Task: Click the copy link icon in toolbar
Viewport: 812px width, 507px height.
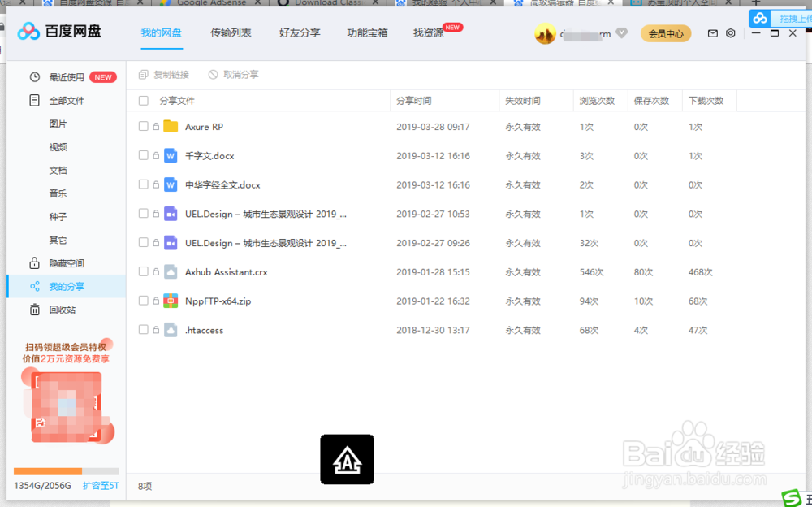Action: coord(144,75)
